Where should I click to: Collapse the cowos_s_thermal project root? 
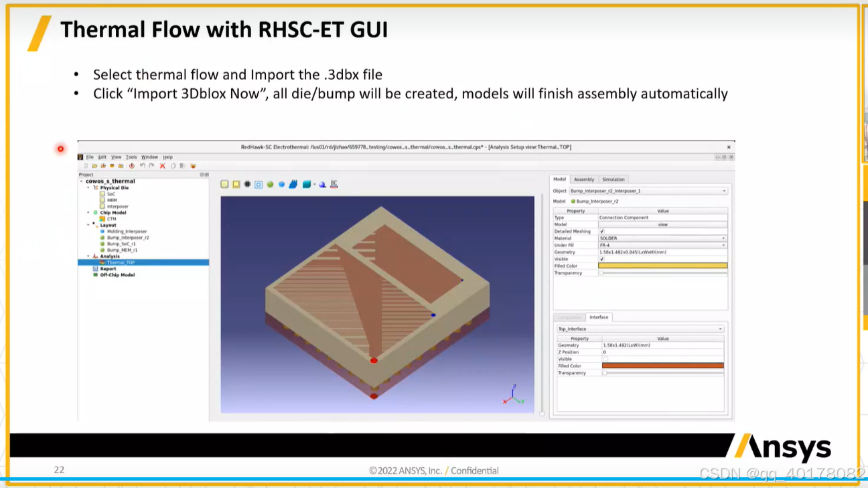pyautogui.click(x=82, y=181)
